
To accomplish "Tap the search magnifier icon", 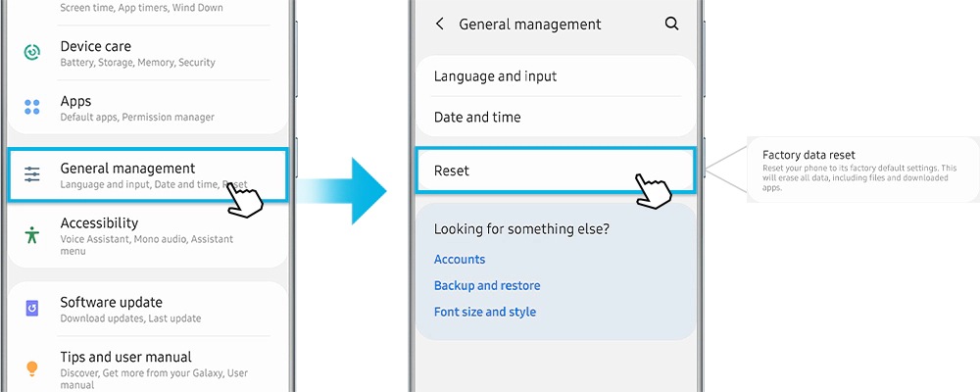I will point(671,24).
